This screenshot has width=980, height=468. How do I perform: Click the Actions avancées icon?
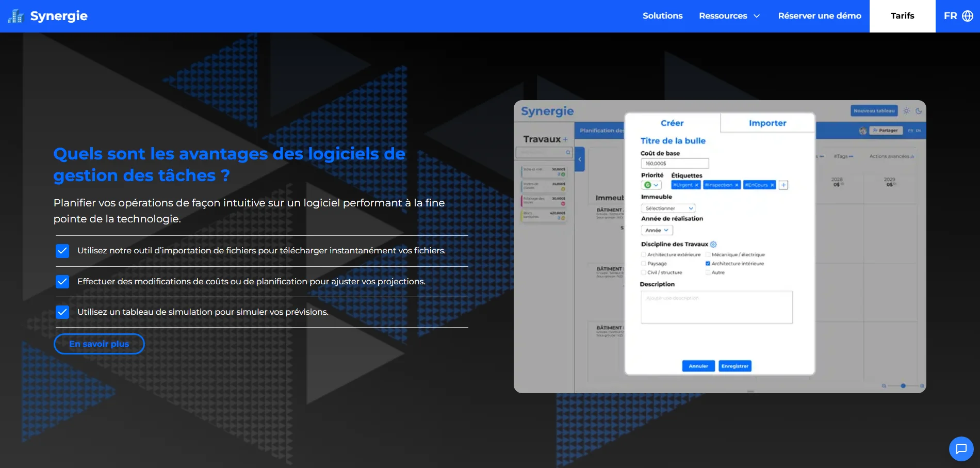click(912, 156)
